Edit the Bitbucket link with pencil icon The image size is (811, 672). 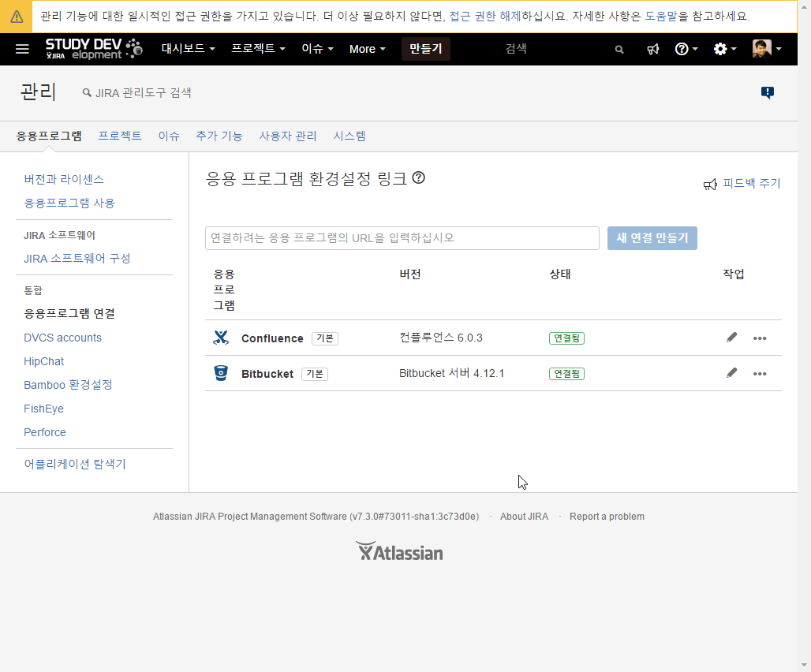(732, 373)
